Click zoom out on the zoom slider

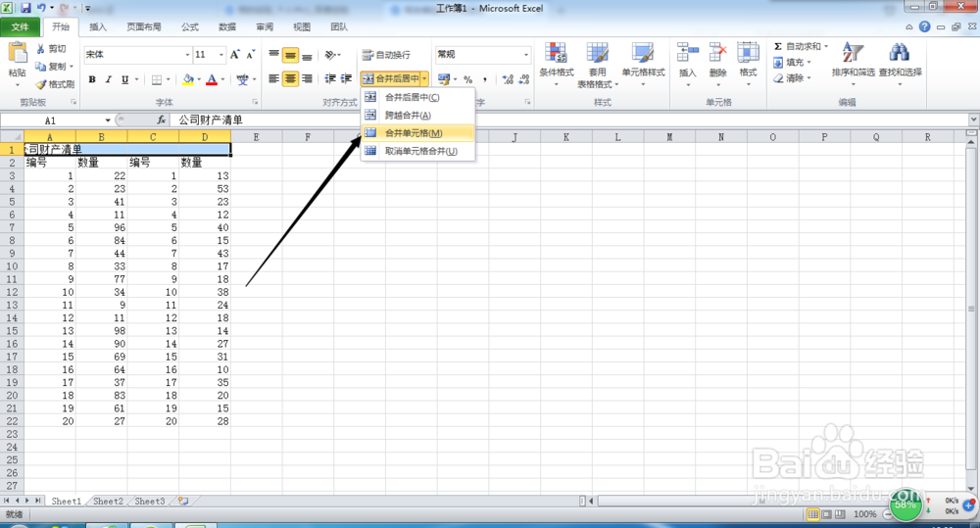[887, 514]
